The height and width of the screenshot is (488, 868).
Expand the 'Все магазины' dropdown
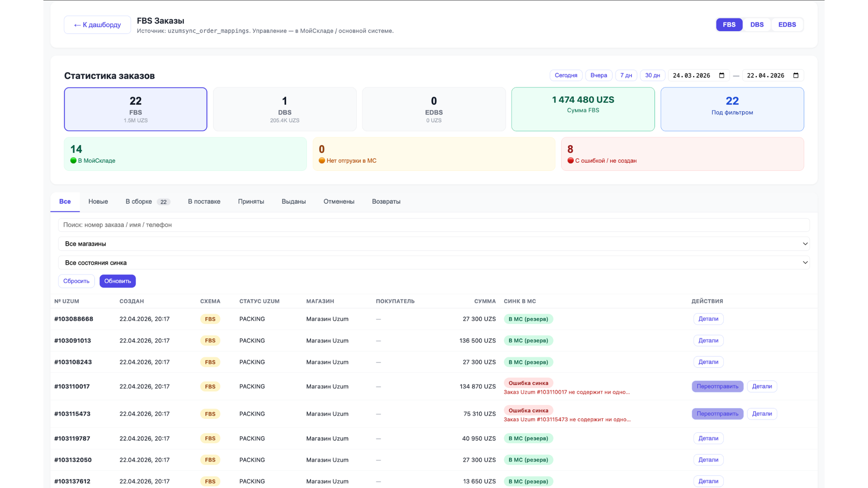point(434,244)
